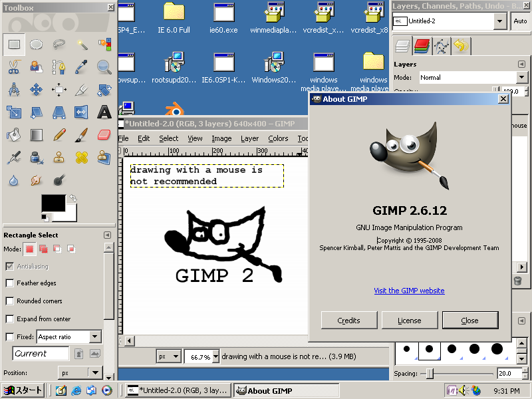Pick the Color Picker eyedropper tool
Viewport: 532px width, 399px height.
click(82, 67)
